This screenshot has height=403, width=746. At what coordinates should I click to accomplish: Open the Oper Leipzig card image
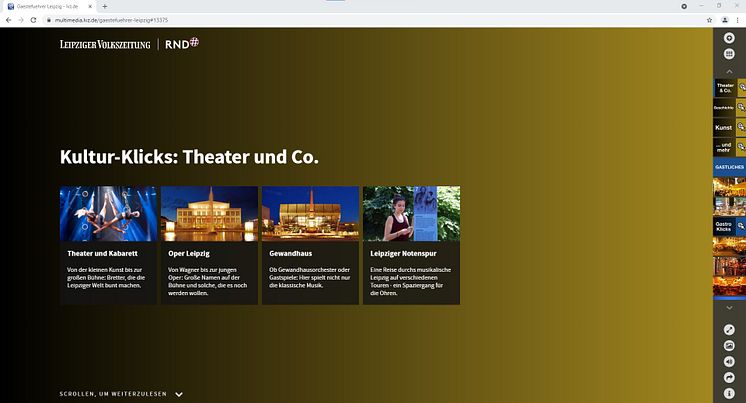[x=209, y=214]
